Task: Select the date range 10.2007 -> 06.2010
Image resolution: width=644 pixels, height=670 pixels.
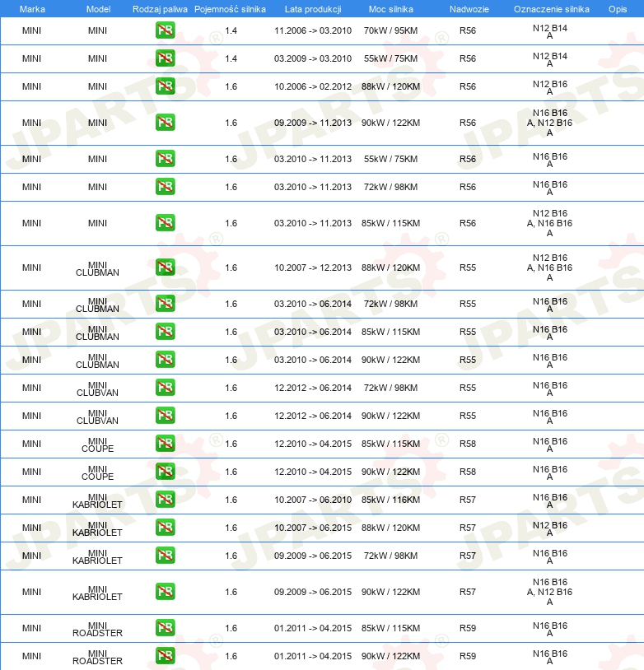Action: (x=313, y=500)
